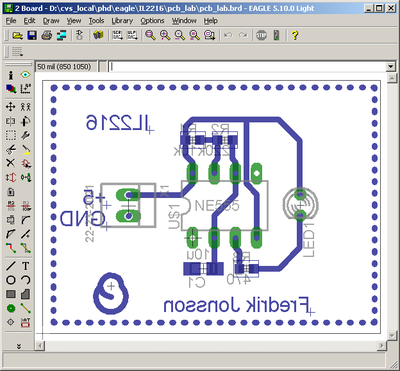The image size is (400, 371).
Task: Toggle the grid settings icon
Action: pos(26,88)
